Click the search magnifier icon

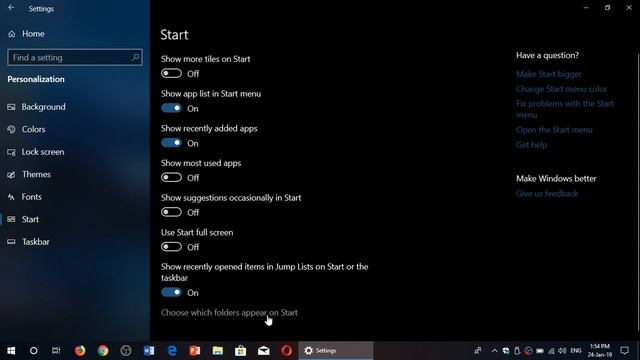click(x=135, y=58)
